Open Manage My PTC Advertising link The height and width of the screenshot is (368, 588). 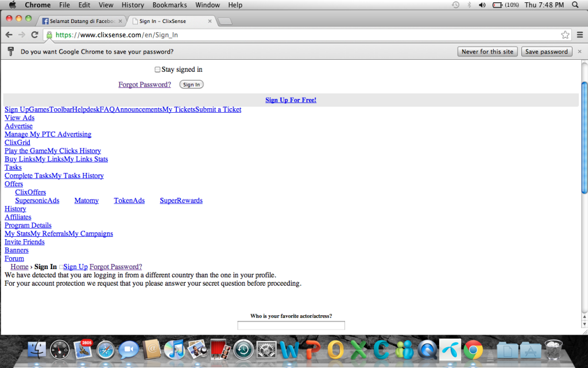(48, 134)
